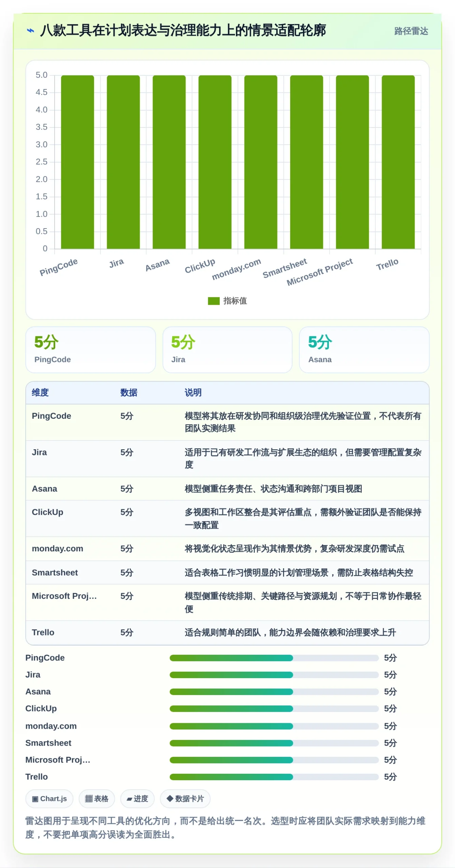Click the 说明 column header
The width and height of the screenshot is (455, 868).
[x=193, y=393]
